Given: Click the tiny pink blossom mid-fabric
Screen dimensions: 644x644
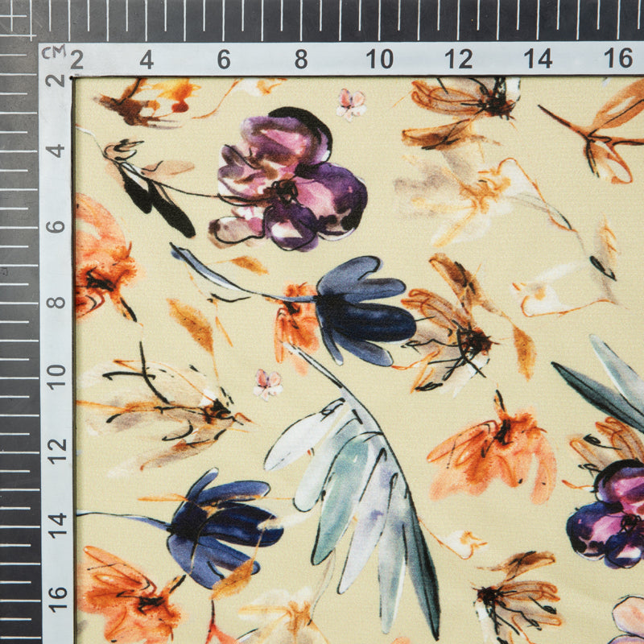Looking at the screenshot, I should coord(268,383).
